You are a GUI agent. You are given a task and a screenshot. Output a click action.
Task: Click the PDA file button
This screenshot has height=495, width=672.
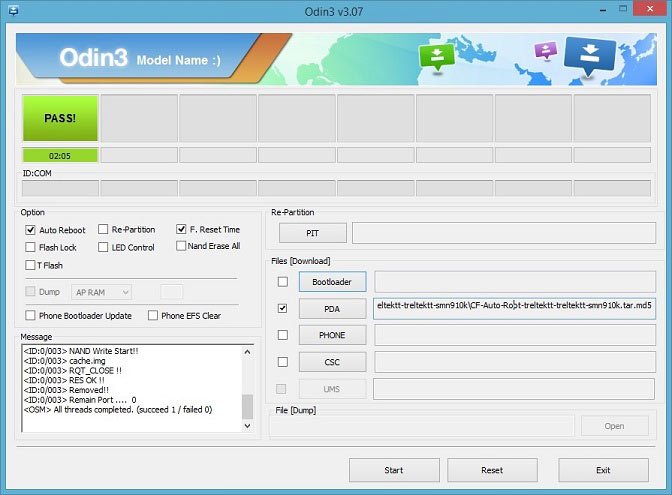click(332, 309)
